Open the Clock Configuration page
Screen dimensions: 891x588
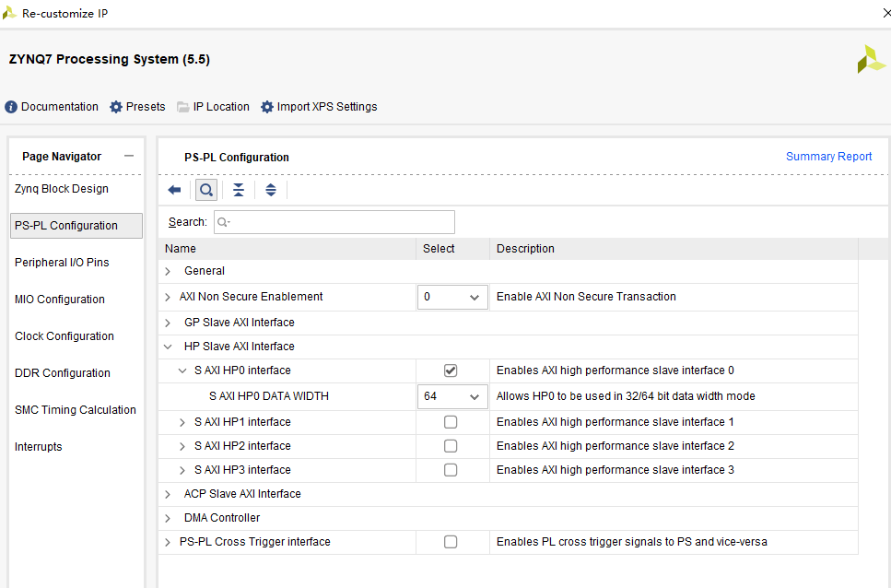64,336
